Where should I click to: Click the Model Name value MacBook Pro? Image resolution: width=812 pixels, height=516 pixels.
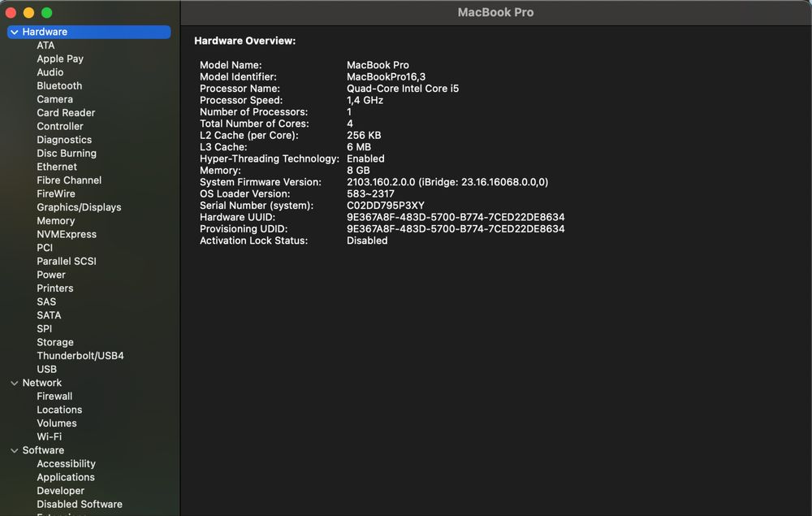click(x=378, y=65)
